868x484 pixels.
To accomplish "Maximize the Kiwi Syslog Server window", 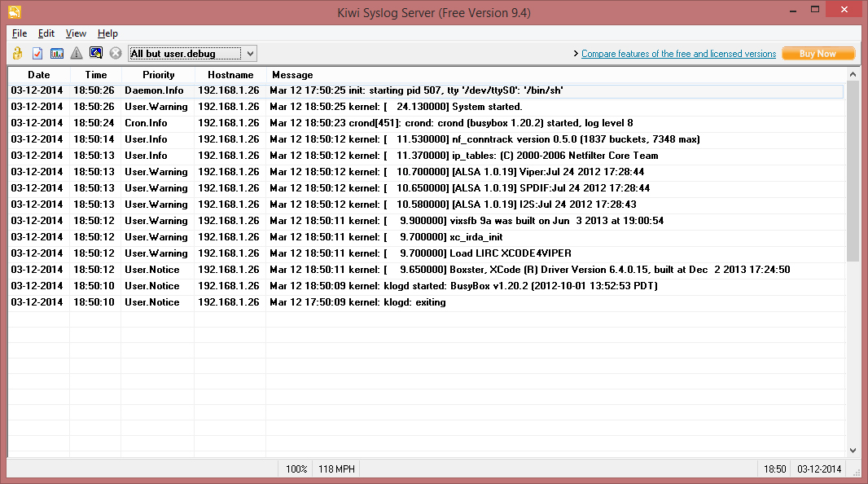I will [815, 10].
